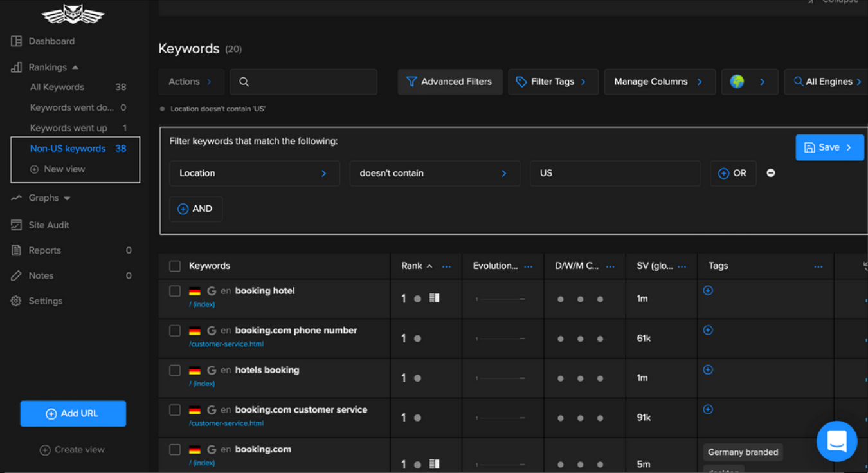Remove the Location filter with minus icon
The height and width of the screenshot is (473, 868).
tap(771, 173)
